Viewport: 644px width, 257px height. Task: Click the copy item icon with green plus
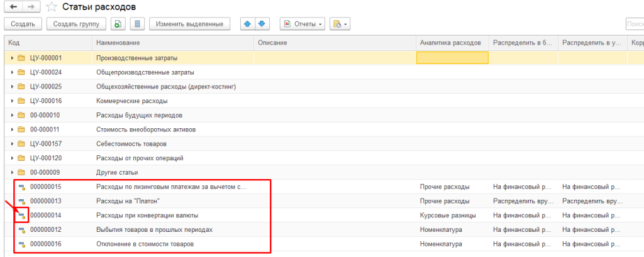[118, 24]
